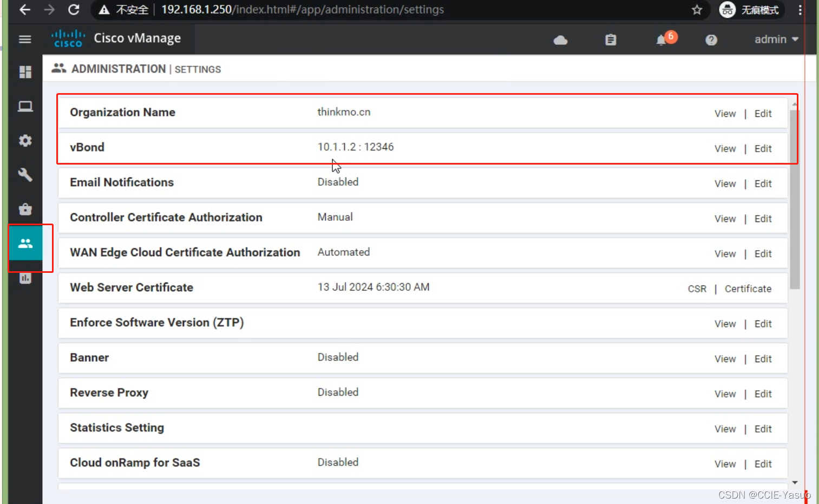Edit the Organization Name setting
Screen dimensions: 819x504
point(763,114)
